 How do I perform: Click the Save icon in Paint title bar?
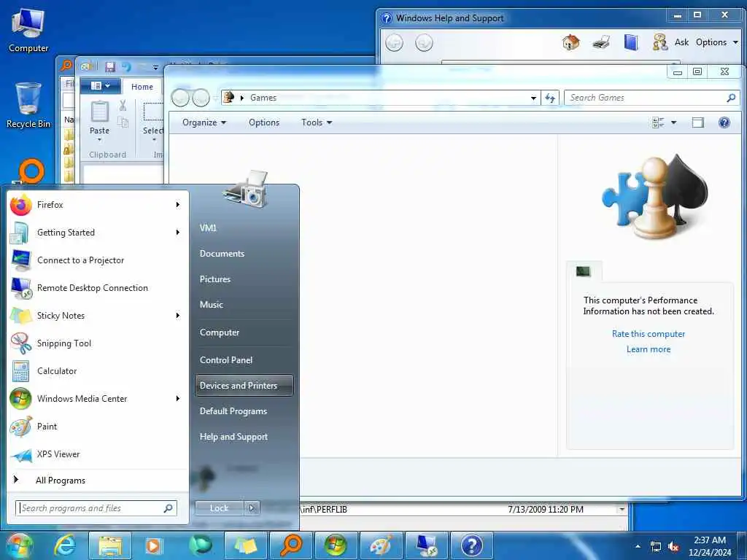click(110, 66)
